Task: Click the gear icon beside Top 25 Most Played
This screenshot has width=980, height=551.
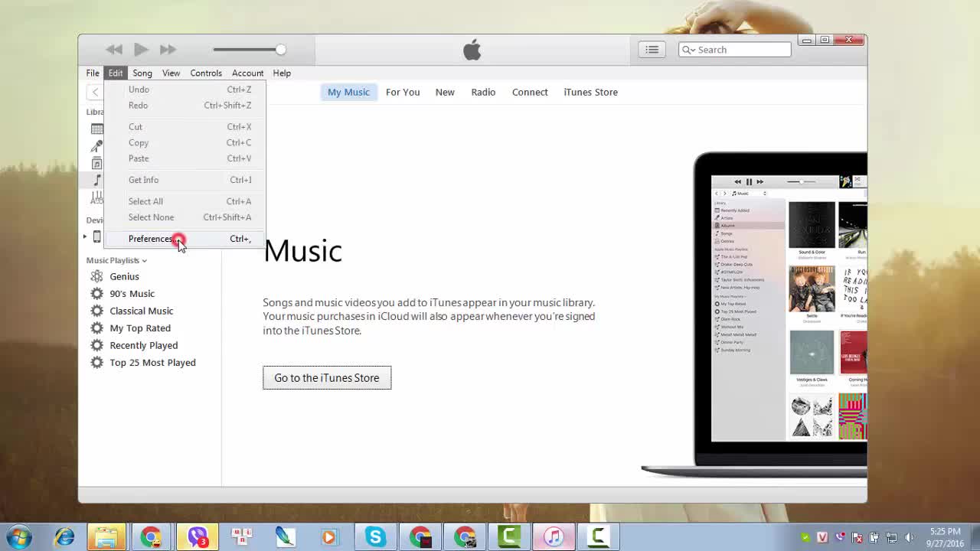Action: tap(96, 363)
